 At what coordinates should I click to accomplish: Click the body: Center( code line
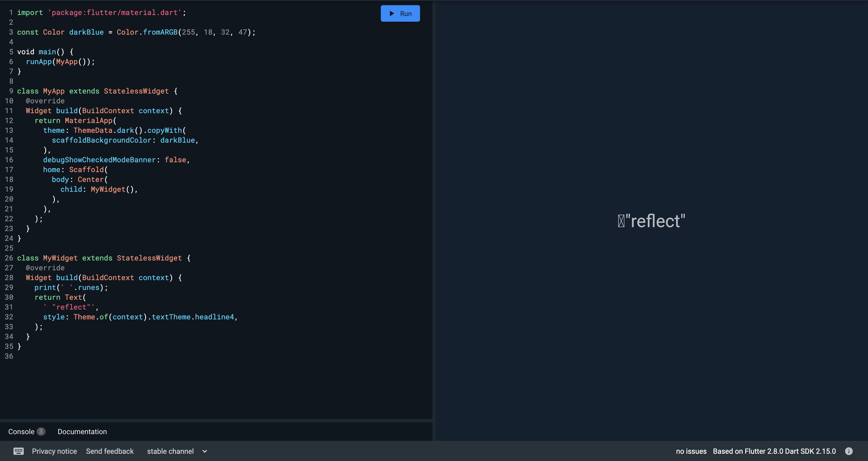click(80, 179)
